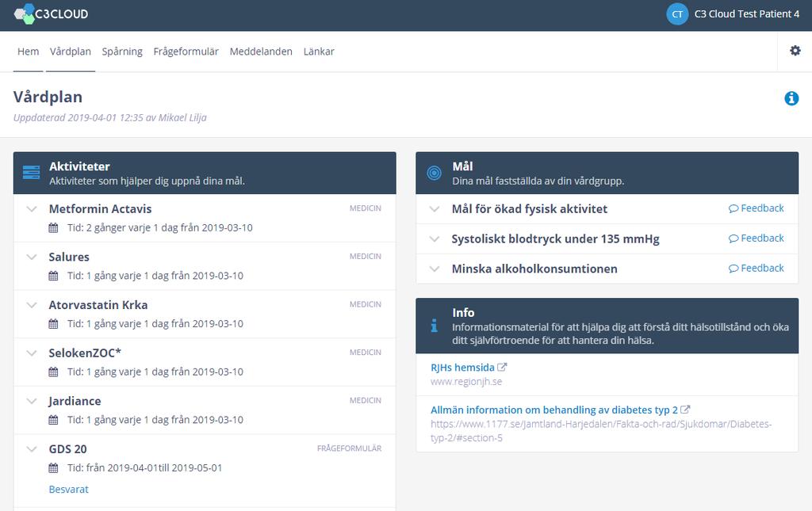Give Feedback on fysisk aktivitet goal
The width and height of the screenshot is (812, 511).
[x=756, y=208]
